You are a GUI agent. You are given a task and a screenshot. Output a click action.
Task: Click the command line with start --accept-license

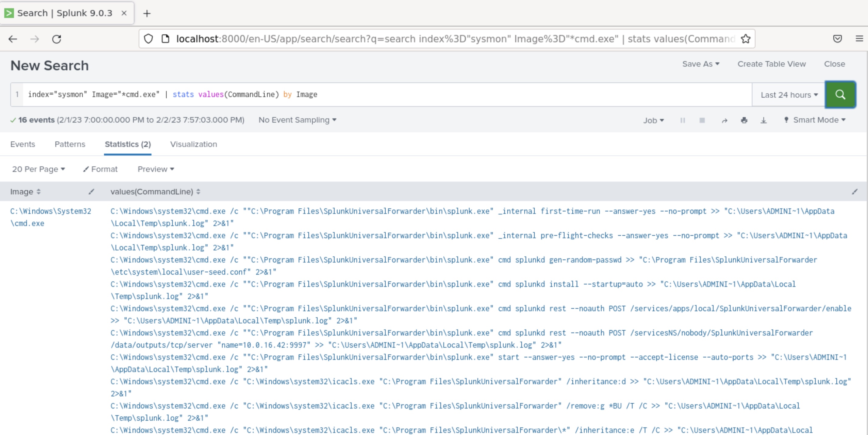[x=479, y=363]
